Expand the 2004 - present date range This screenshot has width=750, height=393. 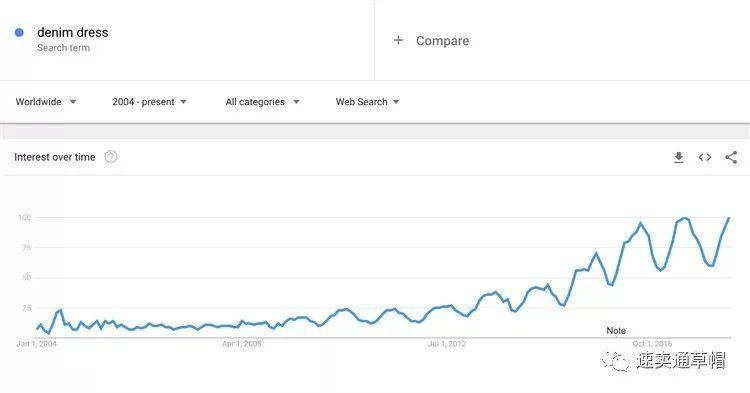pos(149,102)
